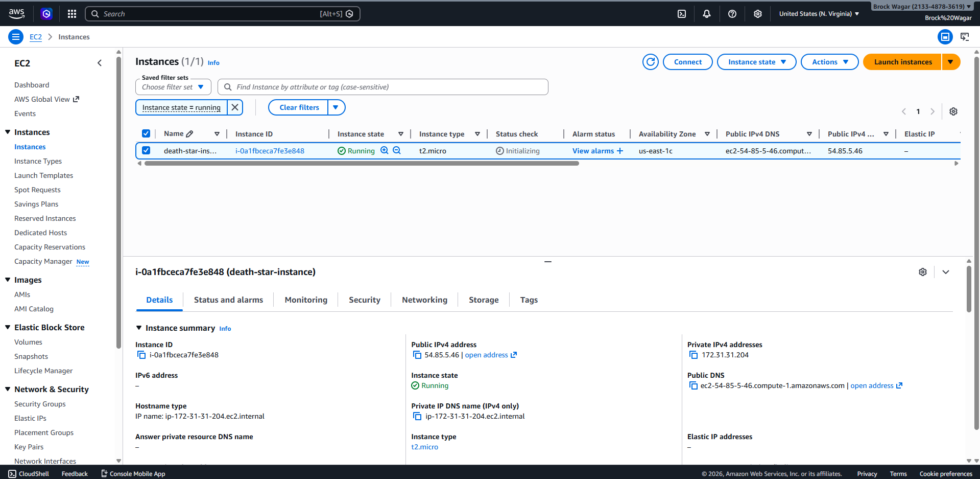This screenshot has height=479, width=980.
Task: Open the Actions dropdown
Action: pyautogui.click(x=829, y=61)
